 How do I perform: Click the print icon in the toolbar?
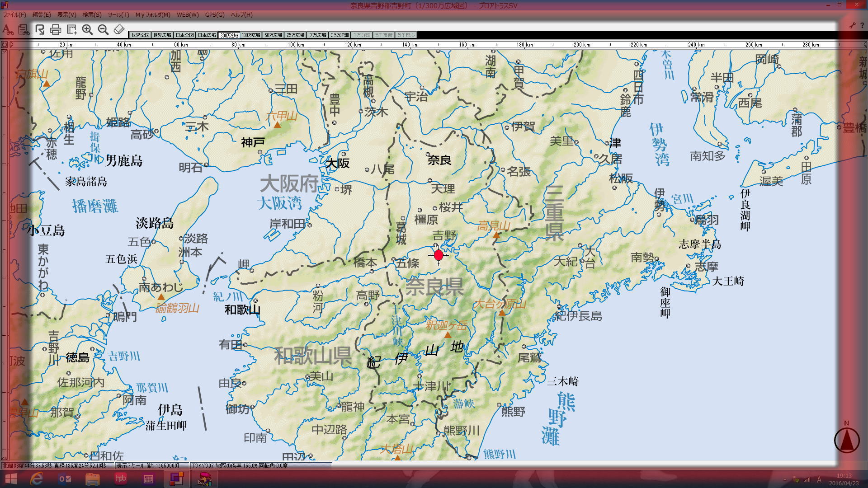point(56,30)
